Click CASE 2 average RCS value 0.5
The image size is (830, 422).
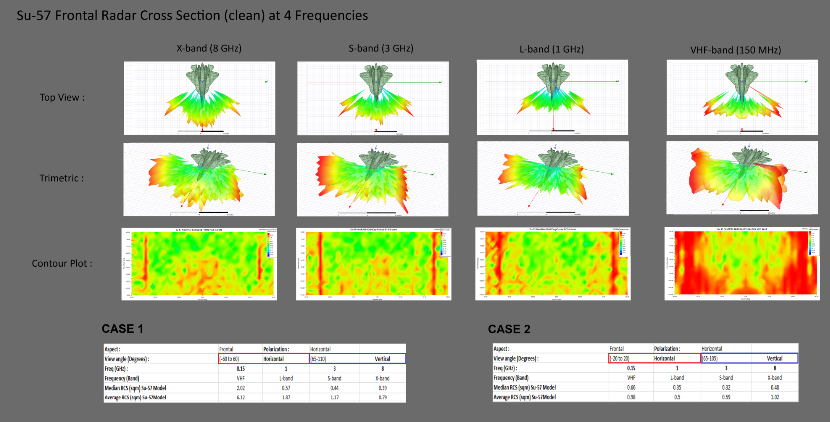[677, 397]
